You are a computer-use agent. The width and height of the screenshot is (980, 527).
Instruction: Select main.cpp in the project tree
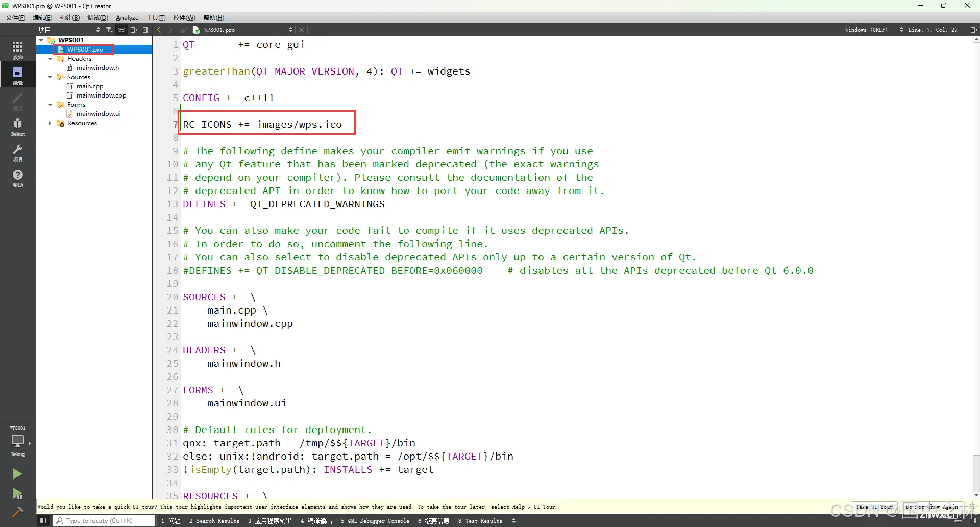tap(90, 86)
